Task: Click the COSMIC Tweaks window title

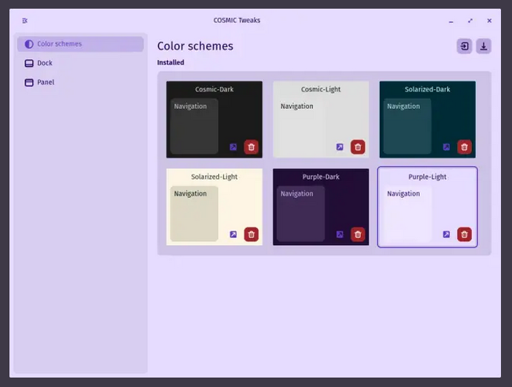Action: (237, 20)
